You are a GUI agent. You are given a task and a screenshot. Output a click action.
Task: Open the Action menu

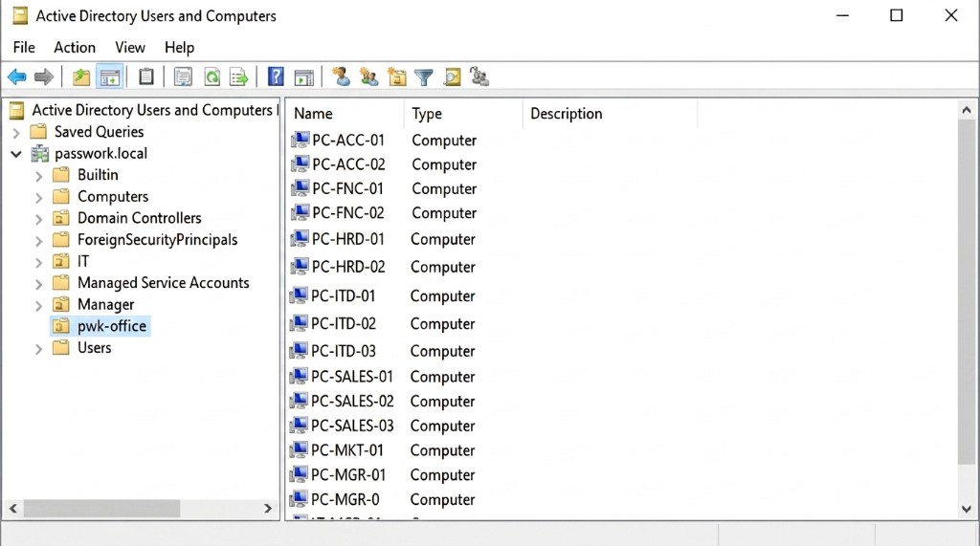pos(75,48)
